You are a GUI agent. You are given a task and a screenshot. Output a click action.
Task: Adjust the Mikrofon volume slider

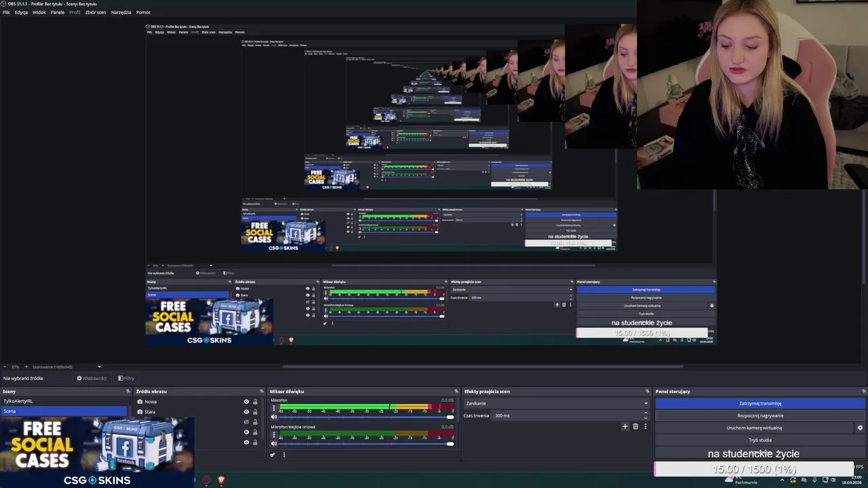[366, 417]
